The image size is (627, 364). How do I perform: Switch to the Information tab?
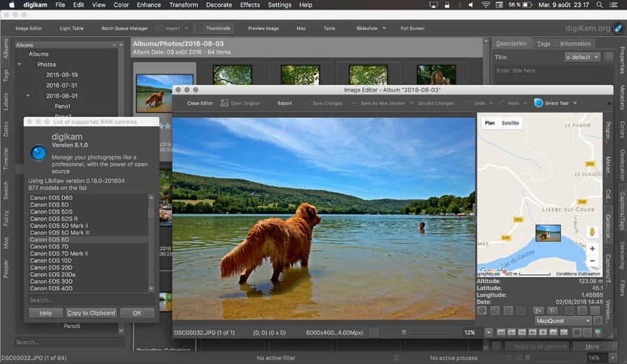[x=575, y=43]
